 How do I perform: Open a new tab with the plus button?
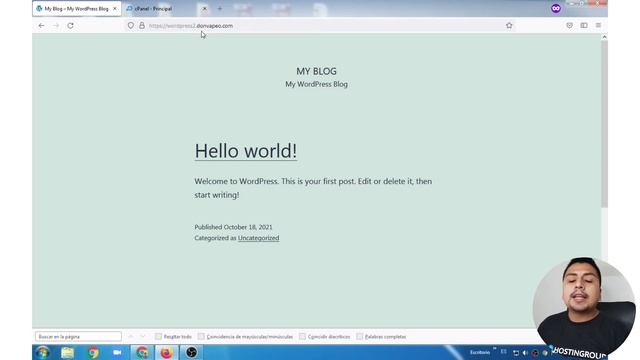(x=220, y=8)
